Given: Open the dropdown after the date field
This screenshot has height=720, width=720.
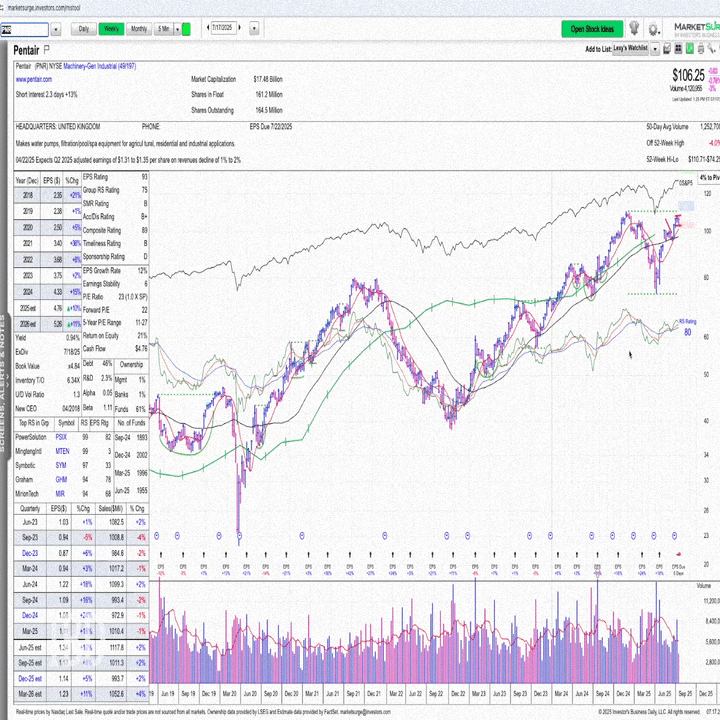Looking at the screenshot, I should pyautogui.click(x=254, y=29).
